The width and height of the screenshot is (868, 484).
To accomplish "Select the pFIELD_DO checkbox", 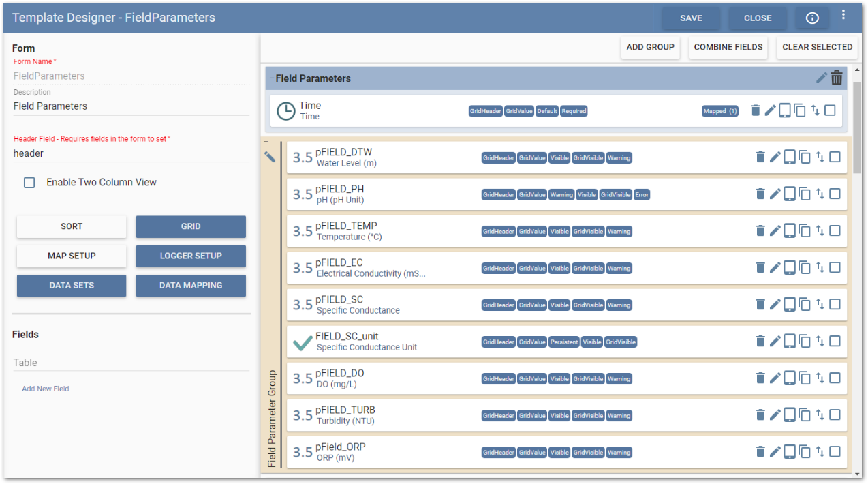I will [x=835, y=378].
